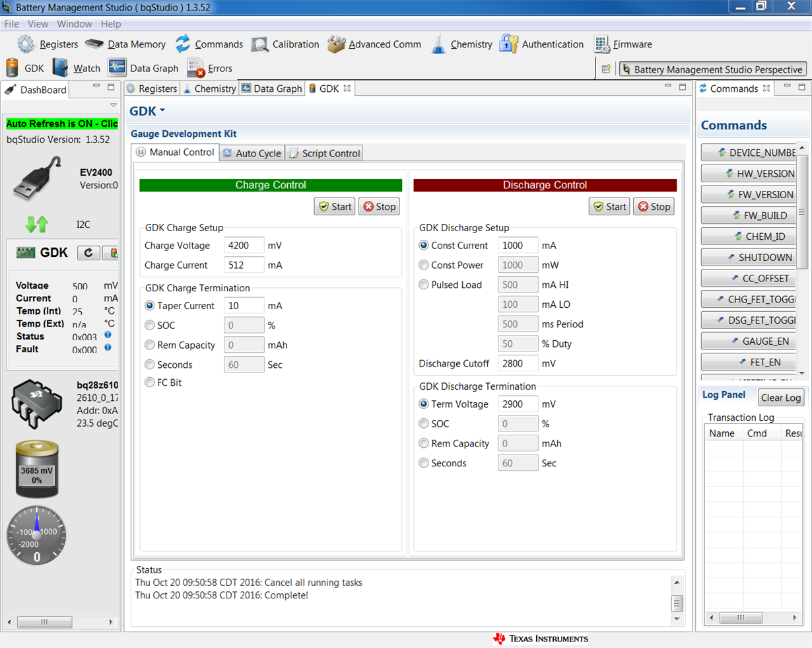812x648 pixels.
Task: Launch GDK from the toolbar
Action: 25,68
